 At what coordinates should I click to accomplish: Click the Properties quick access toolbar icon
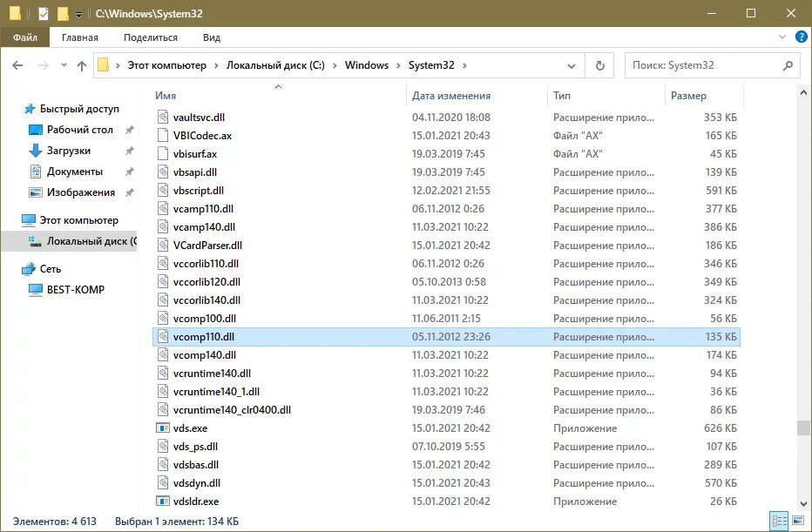(x=44, y=14)
